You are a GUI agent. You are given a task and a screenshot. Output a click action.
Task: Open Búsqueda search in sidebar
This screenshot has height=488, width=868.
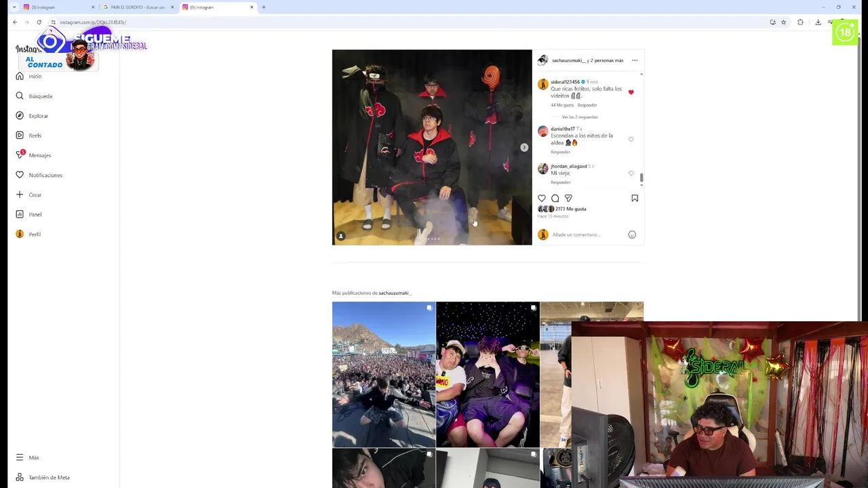(x=34, y=96)
